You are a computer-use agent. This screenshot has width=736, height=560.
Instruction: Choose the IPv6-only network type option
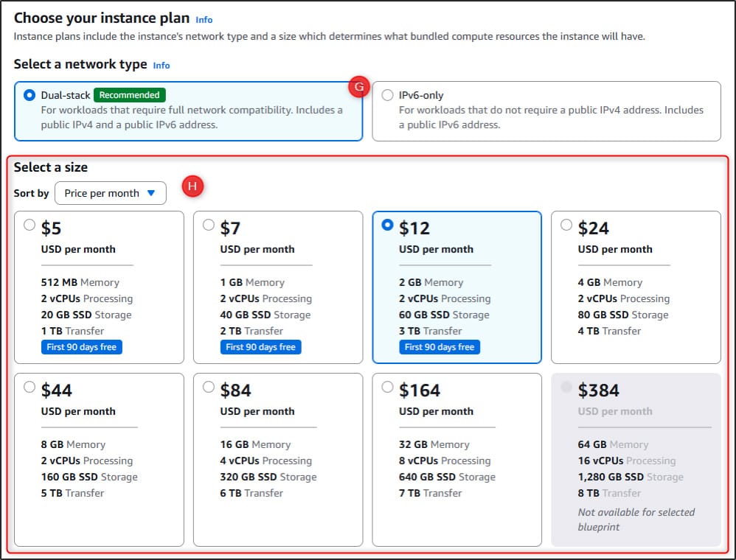(x=388, y=95)
